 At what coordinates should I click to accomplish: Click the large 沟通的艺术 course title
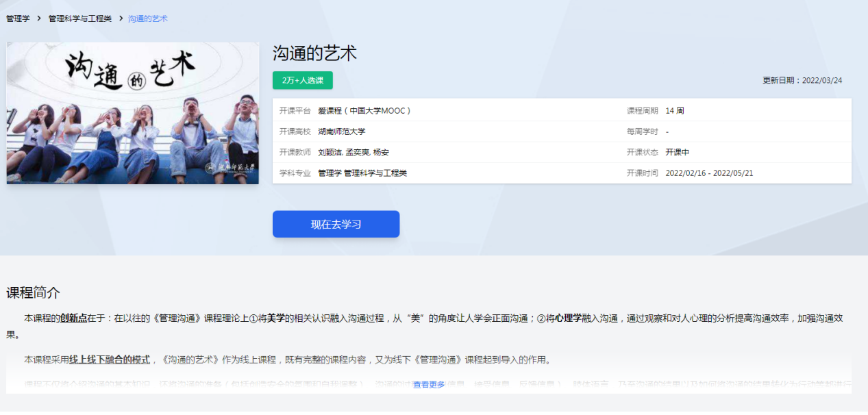pyautogui.click(x=314, y=53)
